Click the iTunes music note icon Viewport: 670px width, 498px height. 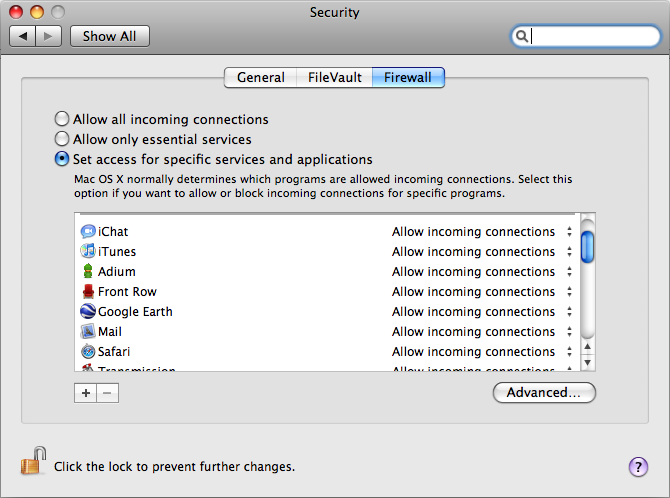point(88,251)
